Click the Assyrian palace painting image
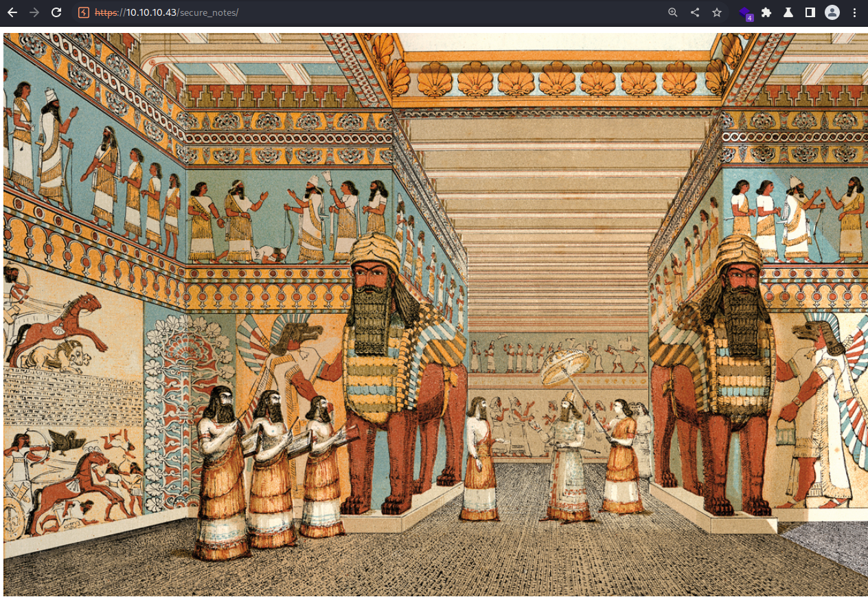This screenshot has height=597, width=868. pos(435,314)
